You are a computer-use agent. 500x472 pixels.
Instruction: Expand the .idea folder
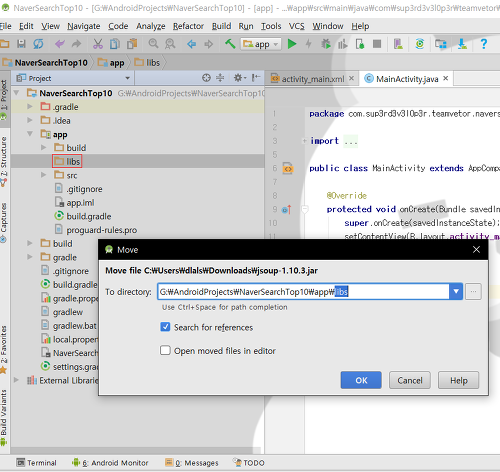click(x=30, y=120)
